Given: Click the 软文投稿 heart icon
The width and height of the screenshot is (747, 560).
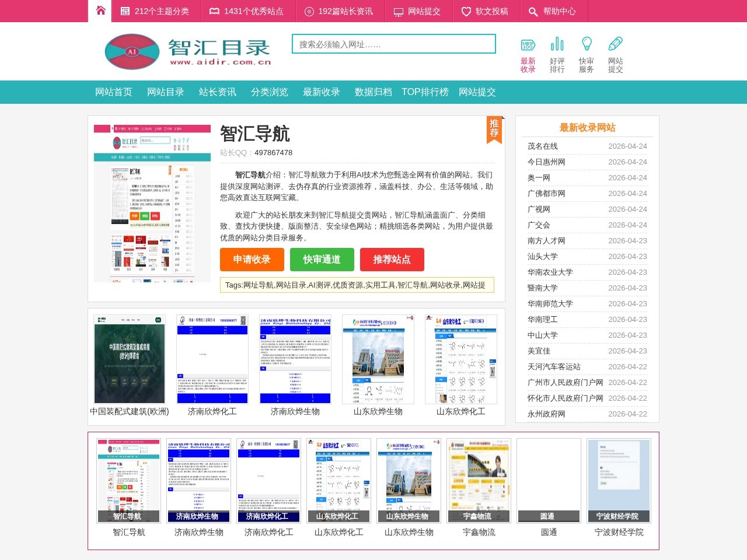Looking at the screenshot, I should (465, 10).
